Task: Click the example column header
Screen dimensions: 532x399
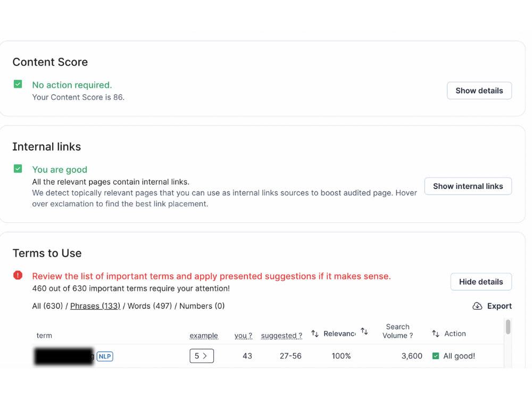Action: pyautogui.click(x=204, y=336)
